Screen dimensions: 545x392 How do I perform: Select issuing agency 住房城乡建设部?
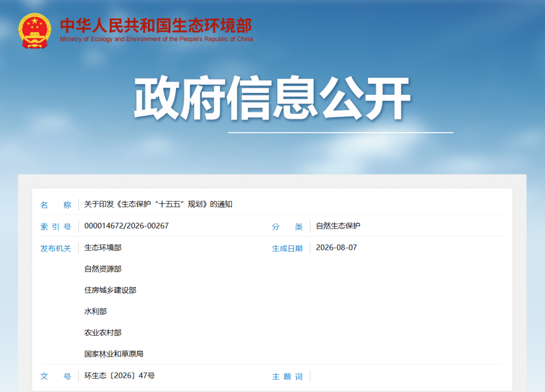click(x=110, y=290)
